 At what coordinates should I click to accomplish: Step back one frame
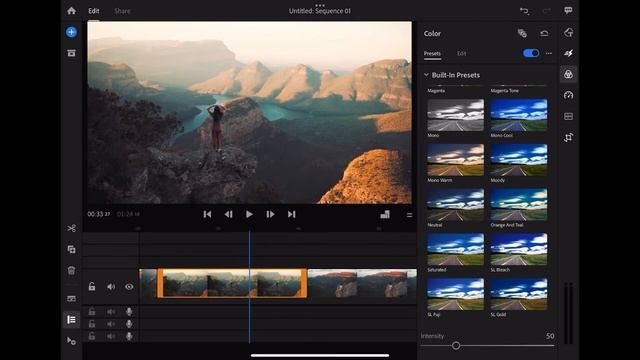[228, 214]
